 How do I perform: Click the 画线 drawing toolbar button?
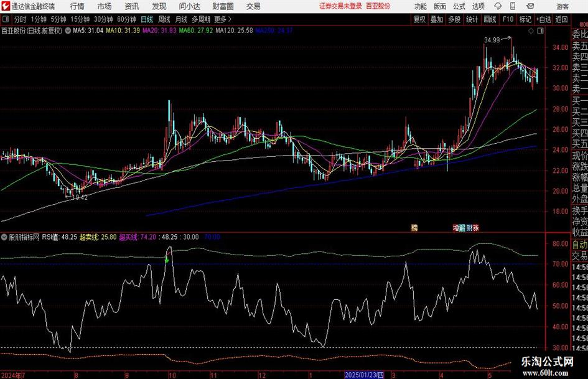click(490, 19)
